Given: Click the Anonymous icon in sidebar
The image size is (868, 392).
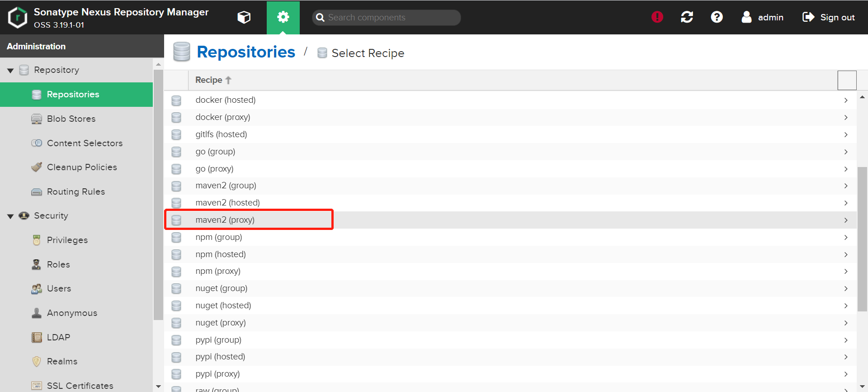Looking at the screenshot, I should coord(37,313).
